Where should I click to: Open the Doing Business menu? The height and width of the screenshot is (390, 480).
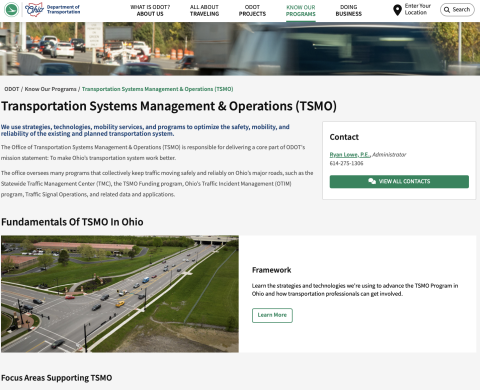(x=349, y=10)
